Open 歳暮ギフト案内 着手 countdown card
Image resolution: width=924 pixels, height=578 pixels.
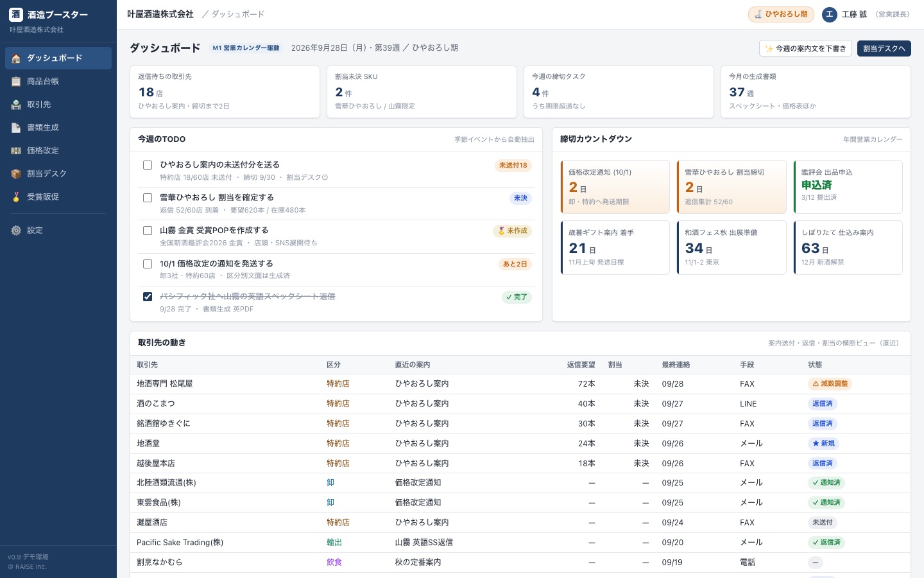tap(615, 248)
